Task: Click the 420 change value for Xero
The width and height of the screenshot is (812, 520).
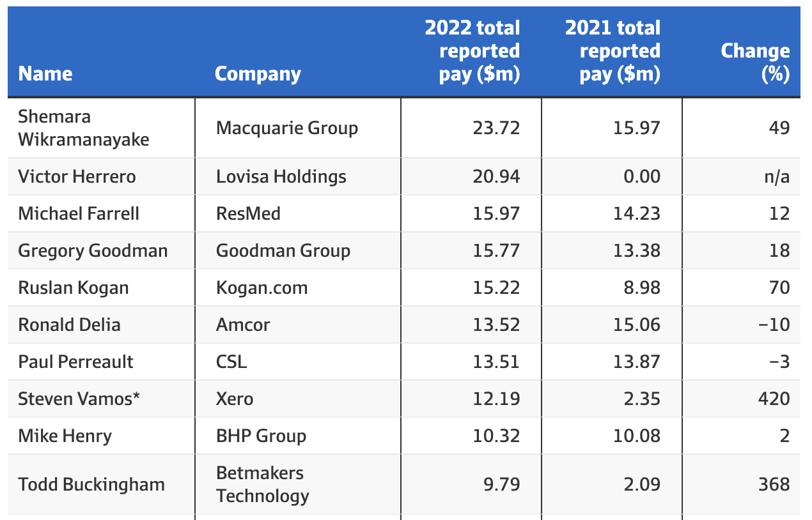Action: (774, 399)
